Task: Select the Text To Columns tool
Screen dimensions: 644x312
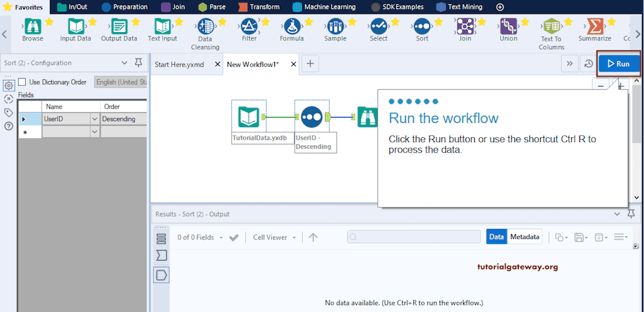Action: point(552,26)
